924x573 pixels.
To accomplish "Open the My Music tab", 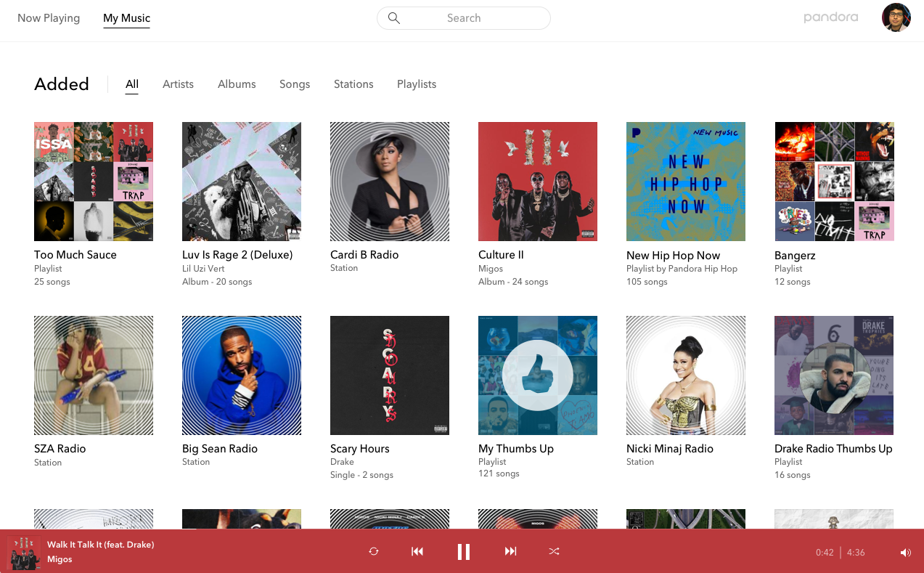I will pyautogui.click(x=126, y=18).
